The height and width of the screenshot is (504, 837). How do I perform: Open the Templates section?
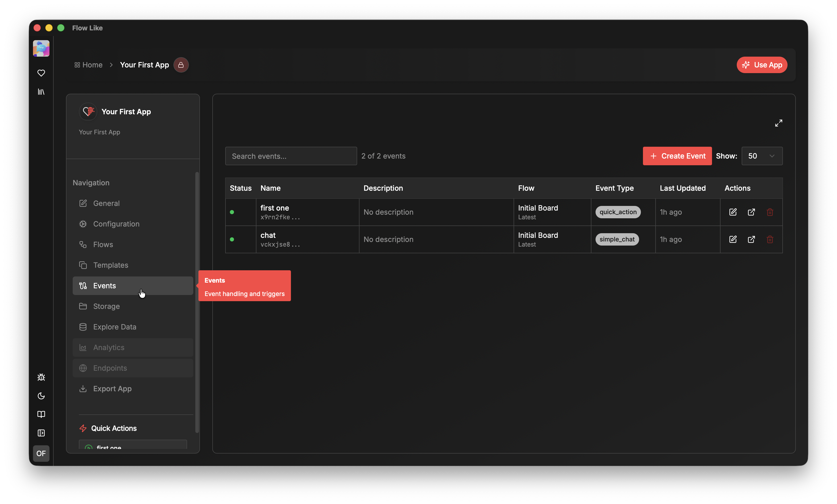tap(110, 265)
